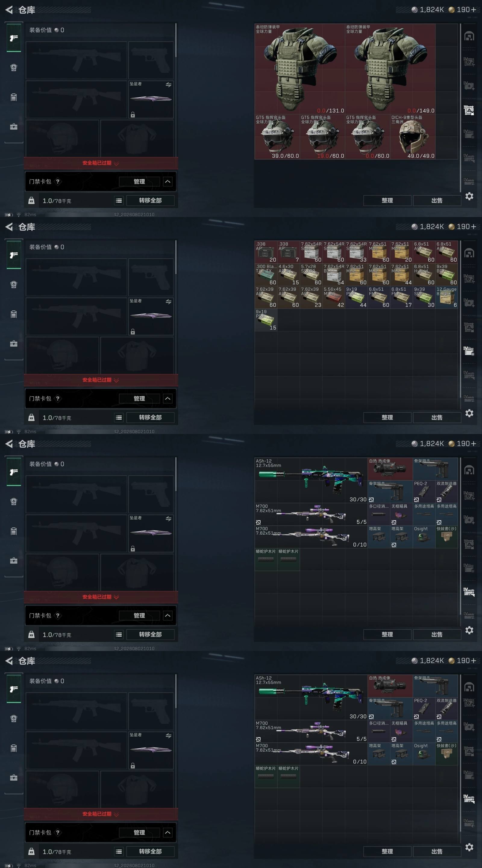This screenshot has height=868, width=482.
Task: Choose the 7.62x54R SNB stack of 33
Action: click(x=356, y=252)
